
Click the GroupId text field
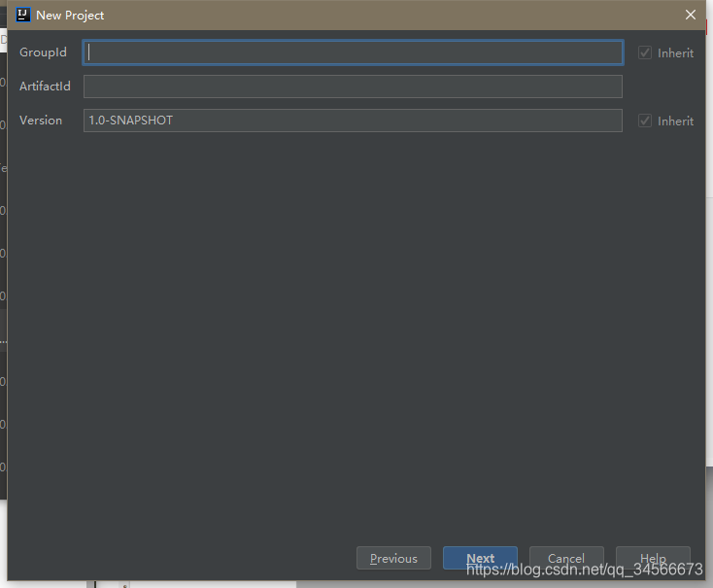point(353,52)
